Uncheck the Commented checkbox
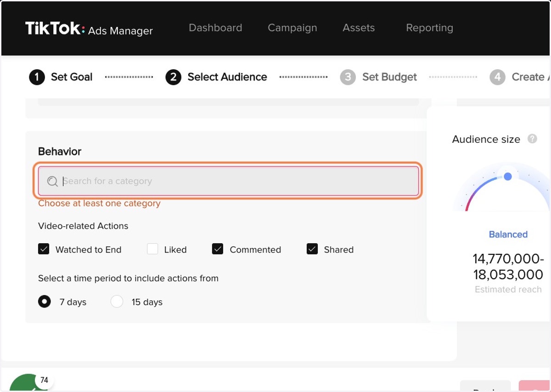Screen dimensions: 551x392 coord(218,249)
